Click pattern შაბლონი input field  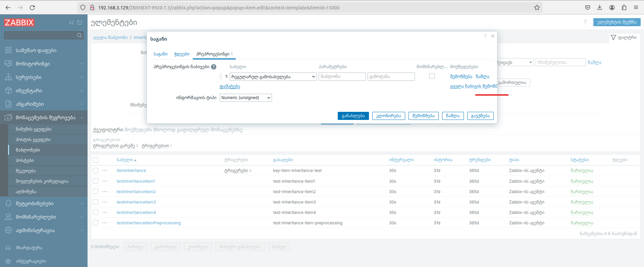342,77
